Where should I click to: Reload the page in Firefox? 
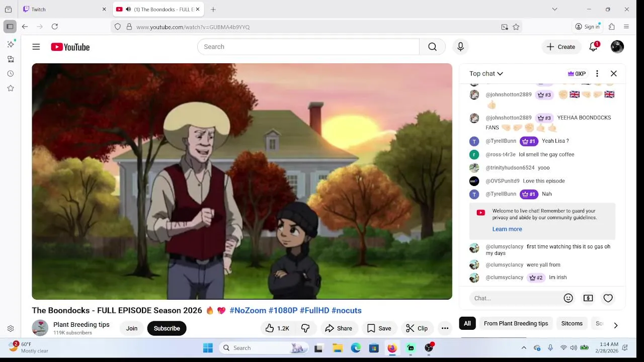[x=54, y=27]
